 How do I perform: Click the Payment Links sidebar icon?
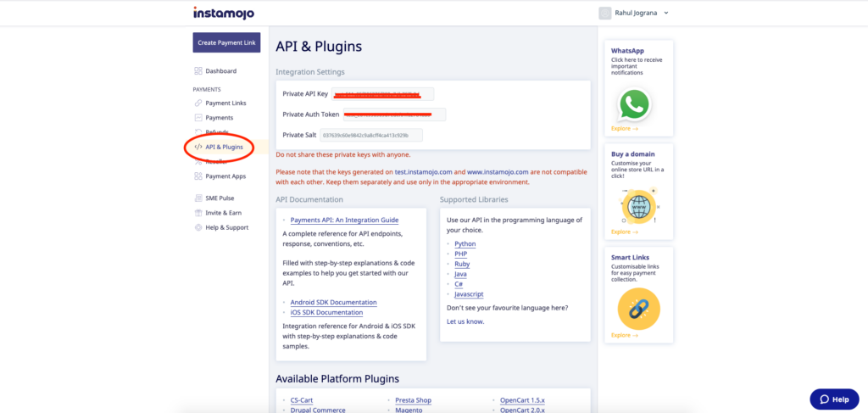198,103
